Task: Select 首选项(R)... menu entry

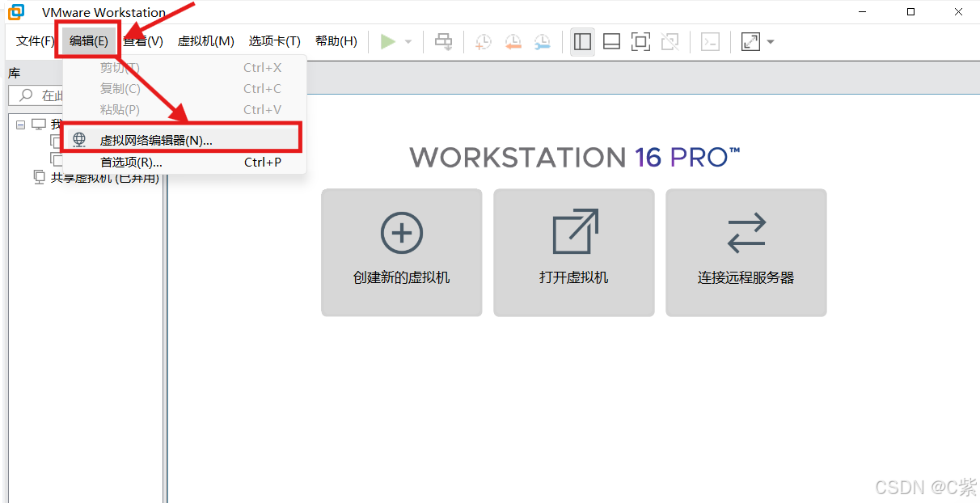Action: coord(183,163)
